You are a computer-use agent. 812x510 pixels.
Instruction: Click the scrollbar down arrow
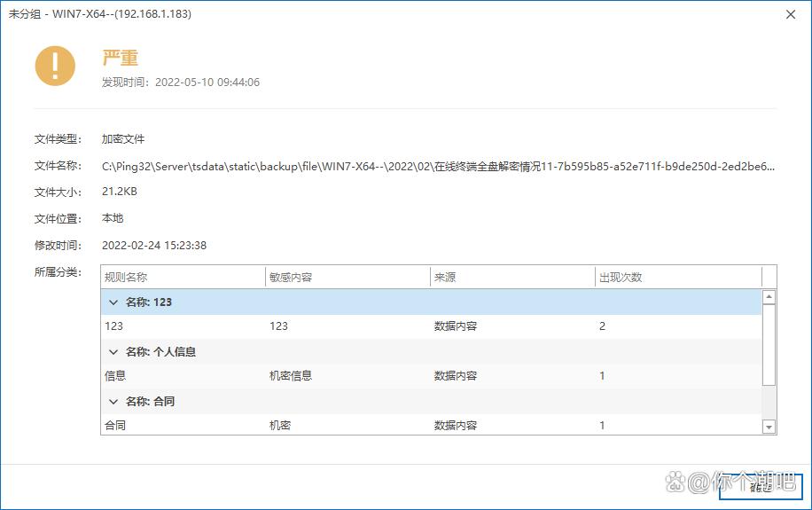pyautogui.click(x=769, y=428)
